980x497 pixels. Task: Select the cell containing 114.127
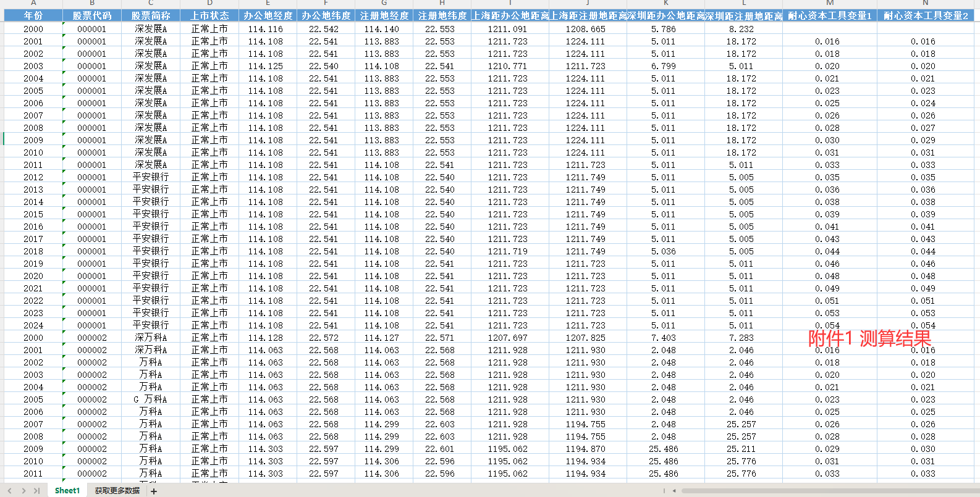pyautogui.click(x=384, y=338)
